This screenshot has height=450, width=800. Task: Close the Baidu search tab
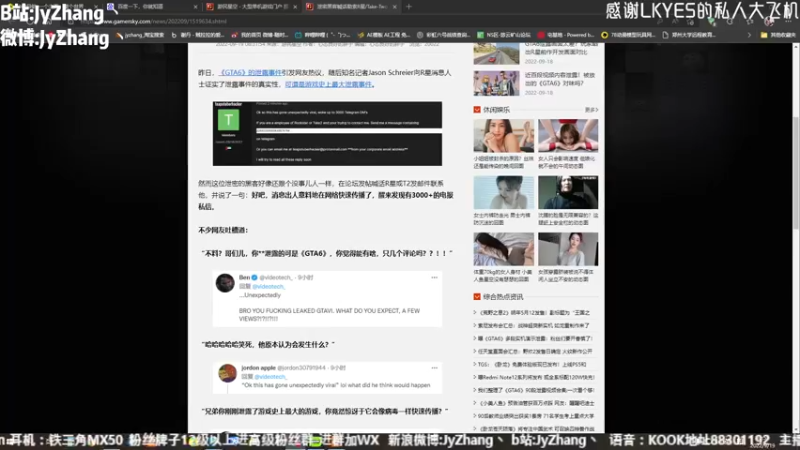click(195, 7)
